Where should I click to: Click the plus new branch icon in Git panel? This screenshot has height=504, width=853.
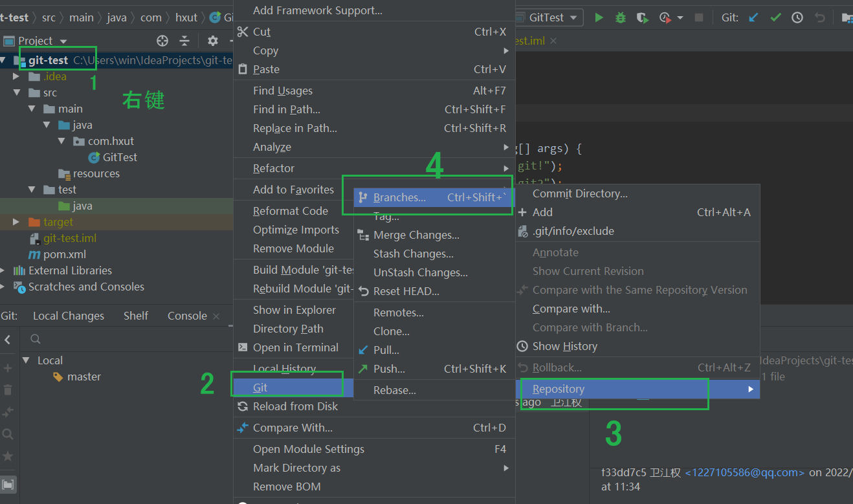(8, 368)
